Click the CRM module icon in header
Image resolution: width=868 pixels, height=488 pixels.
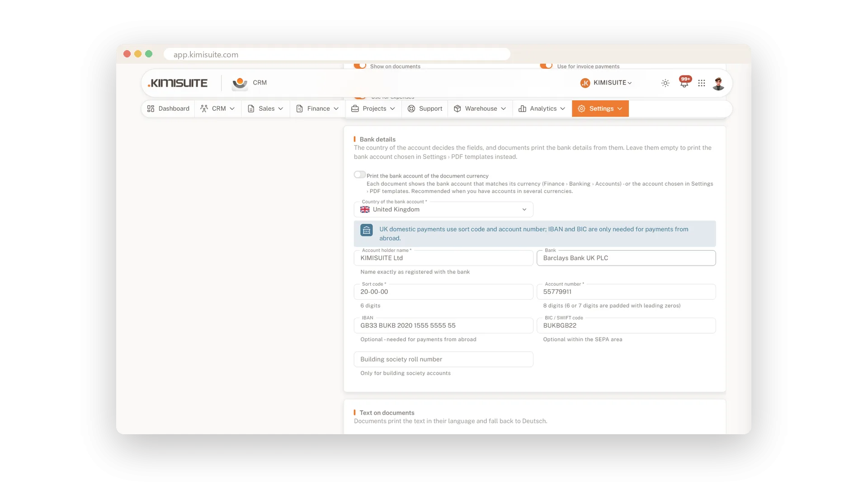240,83
